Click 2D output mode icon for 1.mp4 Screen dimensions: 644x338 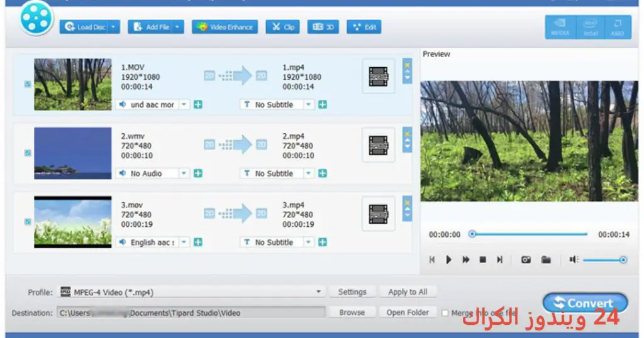(x=261, y=75)
